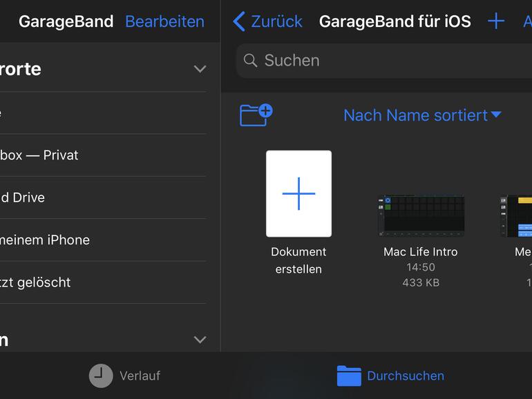Tap the Durchsuchen folder icon
This screenshot has height=399, width=532.
click(x=349, y=376)
